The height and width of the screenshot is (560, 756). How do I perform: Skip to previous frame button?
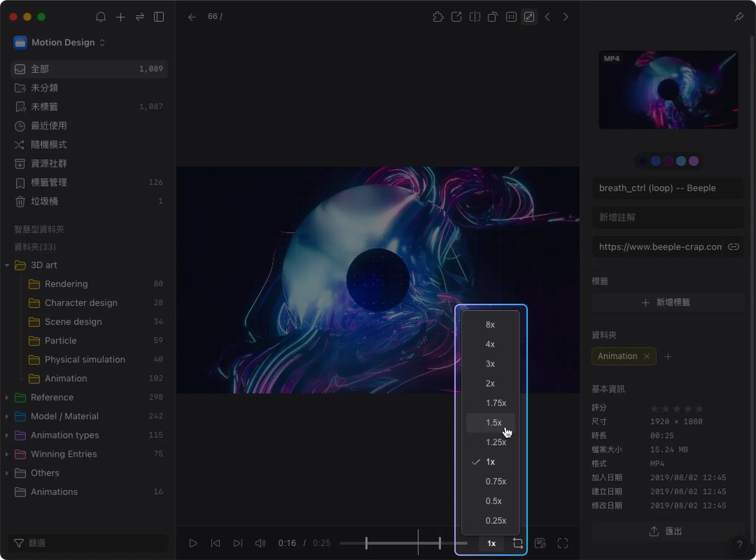pyautogui.click(x=216, y=543)
